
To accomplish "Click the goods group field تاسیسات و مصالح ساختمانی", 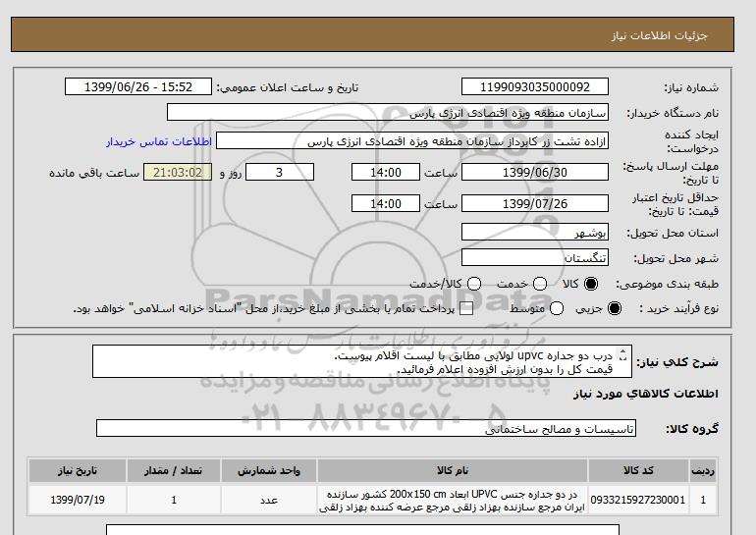I will (366, 428).
